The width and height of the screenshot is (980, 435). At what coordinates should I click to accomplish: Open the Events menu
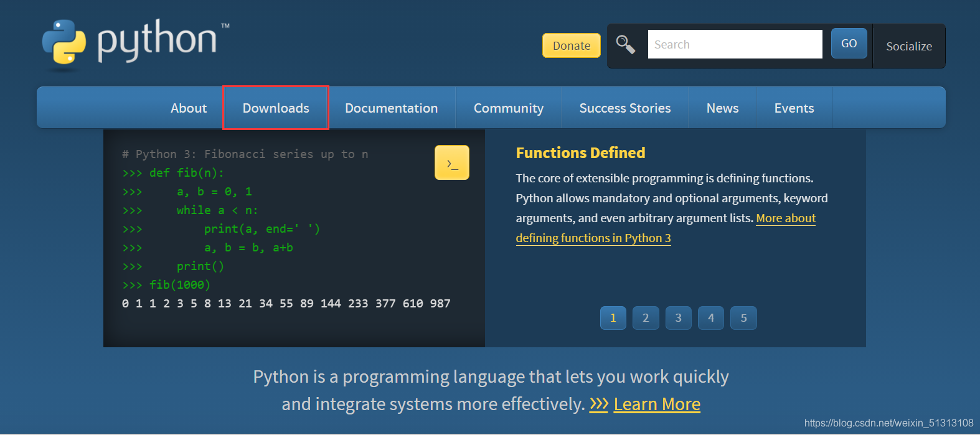click(x=794, y=108)
